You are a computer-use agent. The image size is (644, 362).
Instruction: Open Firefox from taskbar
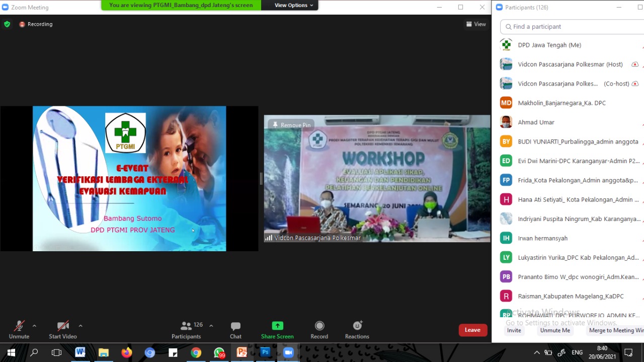tap(126, 352)
